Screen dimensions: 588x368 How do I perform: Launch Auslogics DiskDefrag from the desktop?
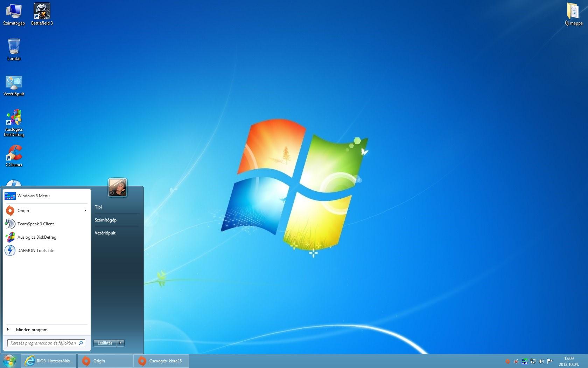tap(14, 123)
